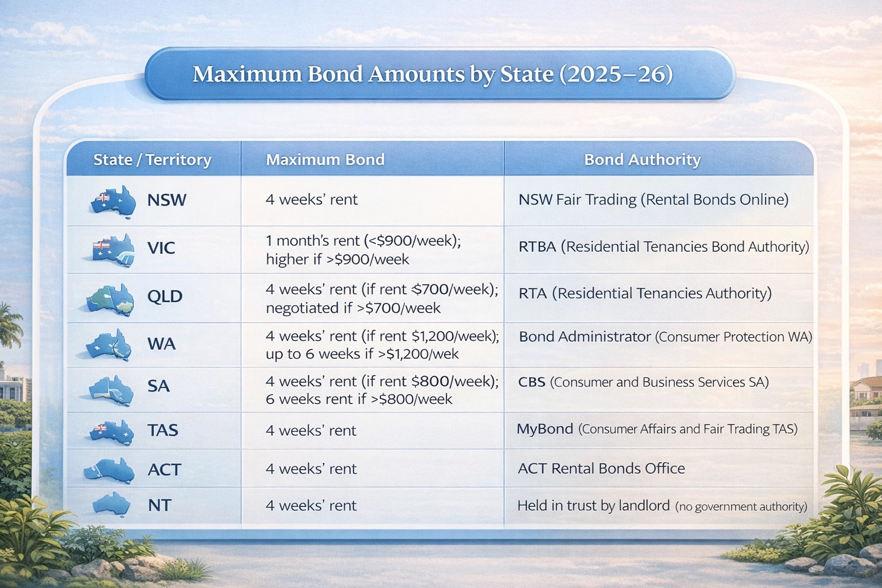Select the Bond Authority column header

(642, 159)
